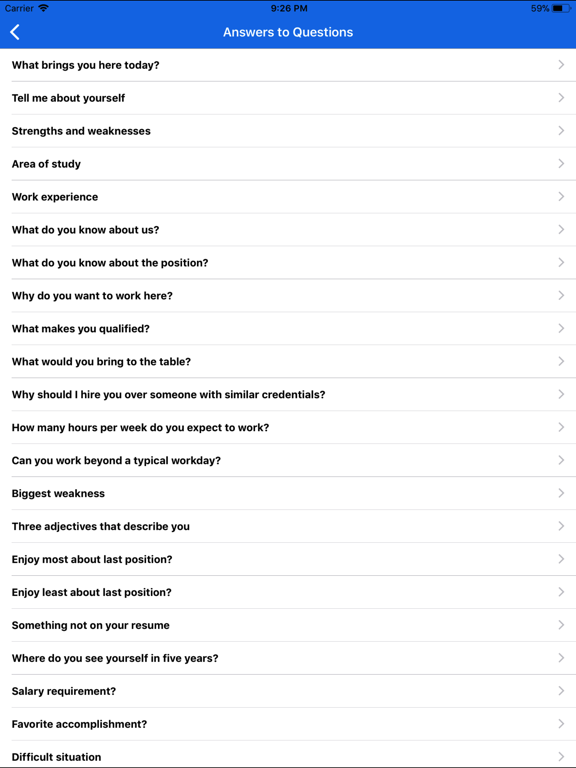The width and height of the screenshot is (576, 768).
Task: Select Three adjectives that describe you
Action: click(288, 526)
